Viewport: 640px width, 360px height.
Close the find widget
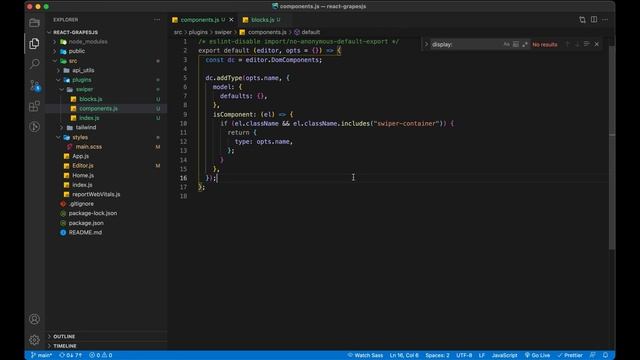(597, 44)
